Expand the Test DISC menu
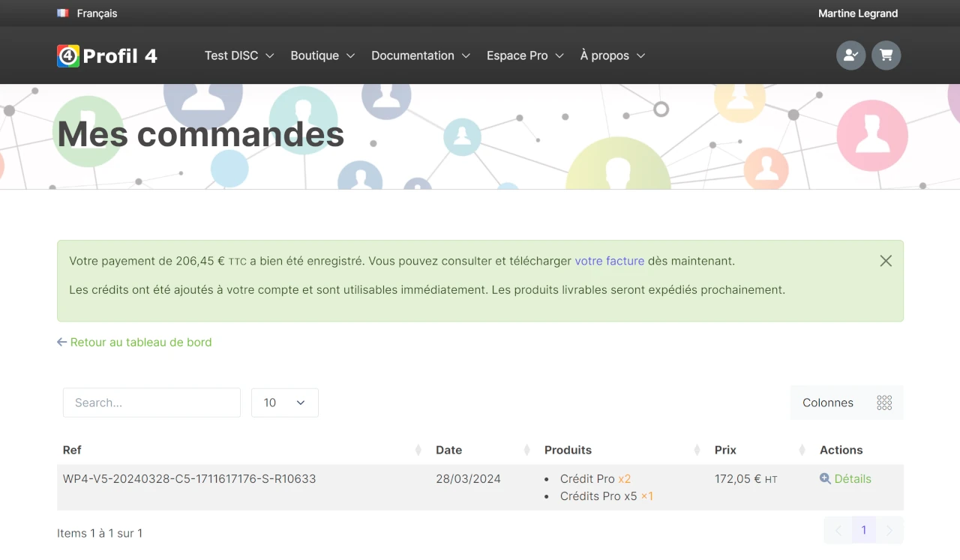Viewport: 960px width, 560px height. point(239,55)
